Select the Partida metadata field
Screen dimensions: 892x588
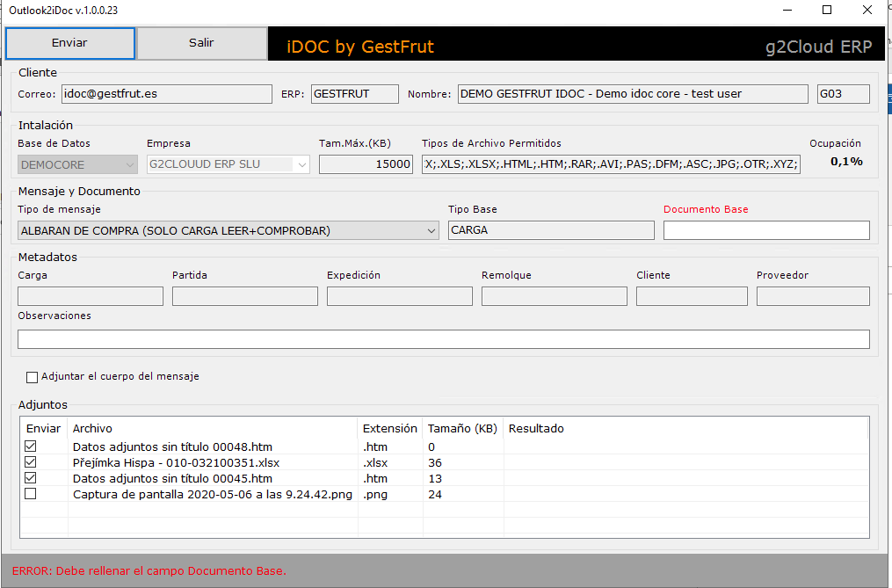click(244, 296)
